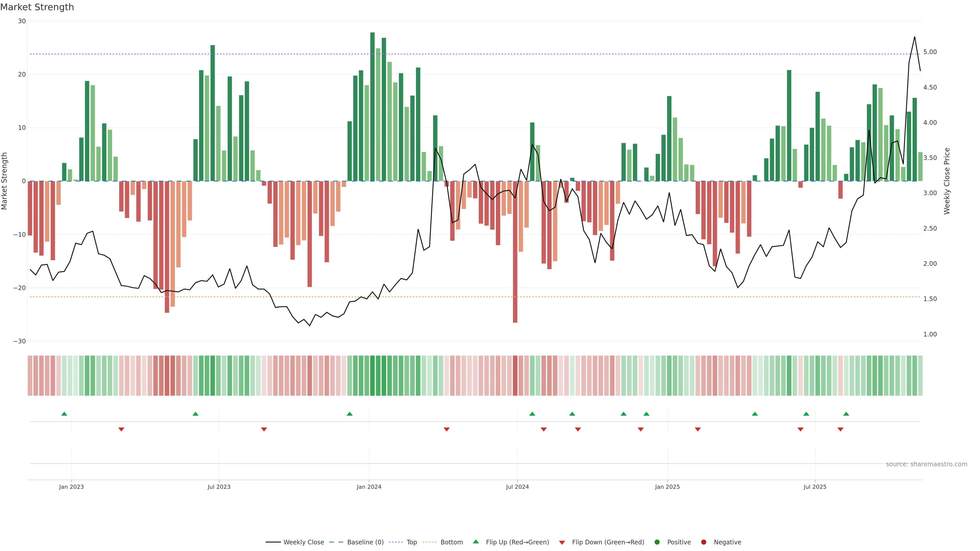
Task: Click Negative red circle legend icon
Action: 703,542
